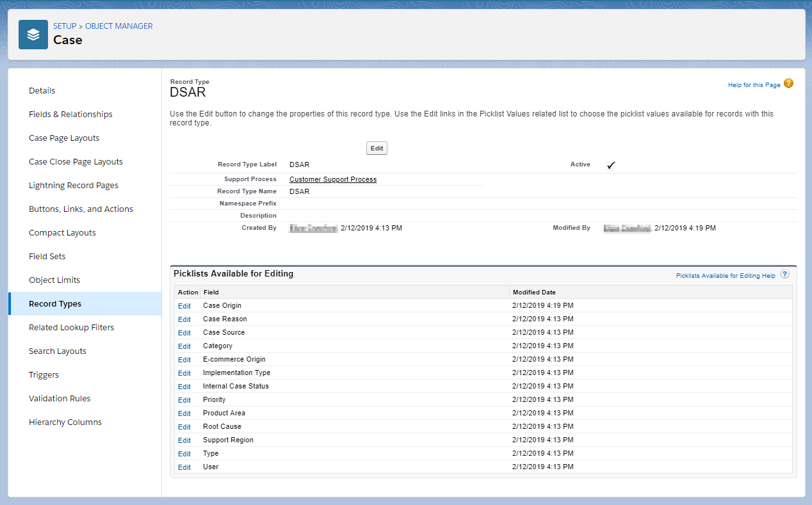Open the Validation Rules section
The image size is (812, 505).
(59, 398)
